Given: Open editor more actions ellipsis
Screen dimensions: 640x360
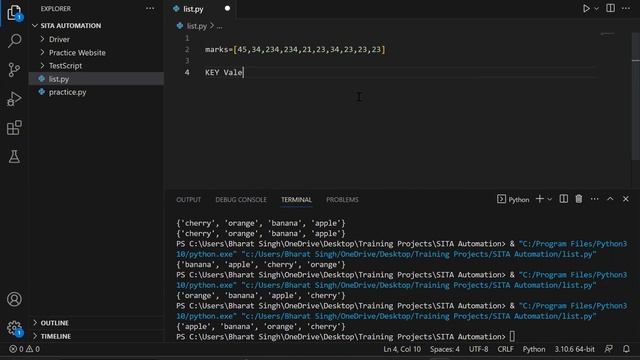Looking at the screenshot, I should coord(626,8).
